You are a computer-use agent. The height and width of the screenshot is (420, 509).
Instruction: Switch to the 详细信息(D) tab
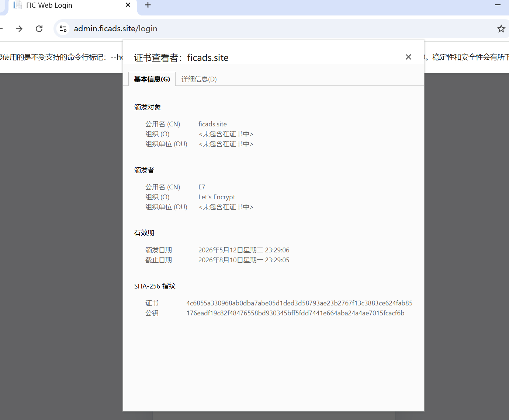coord(199,79)
